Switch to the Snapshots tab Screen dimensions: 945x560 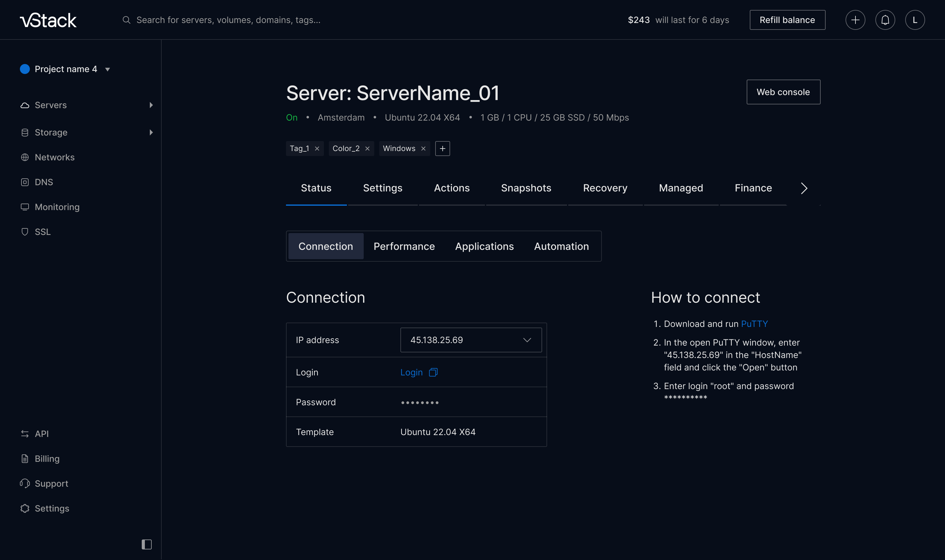click(526, 188)
